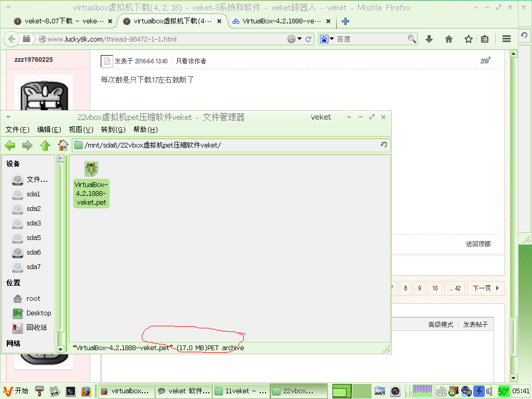Screen dimensions: 532x399
Task: Reload the folder via path bar refresh icon
Action: (x=384, y=145)
